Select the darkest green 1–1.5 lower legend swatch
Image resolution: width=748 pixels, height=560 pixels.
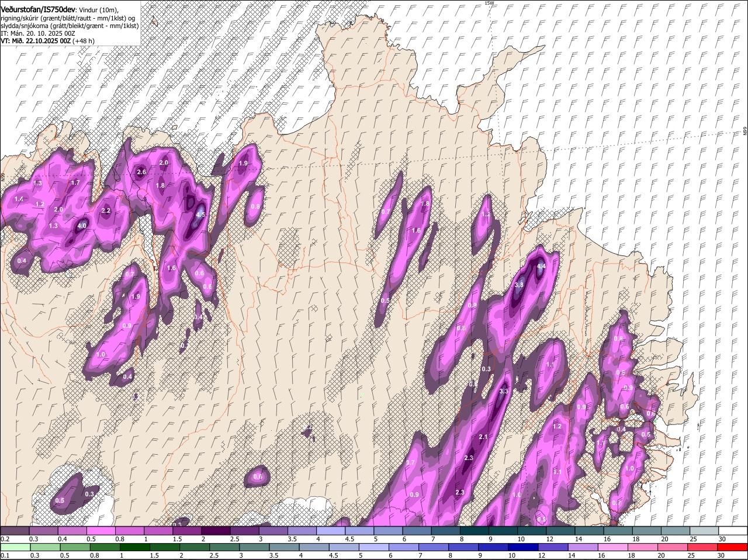tap(136, 547)
